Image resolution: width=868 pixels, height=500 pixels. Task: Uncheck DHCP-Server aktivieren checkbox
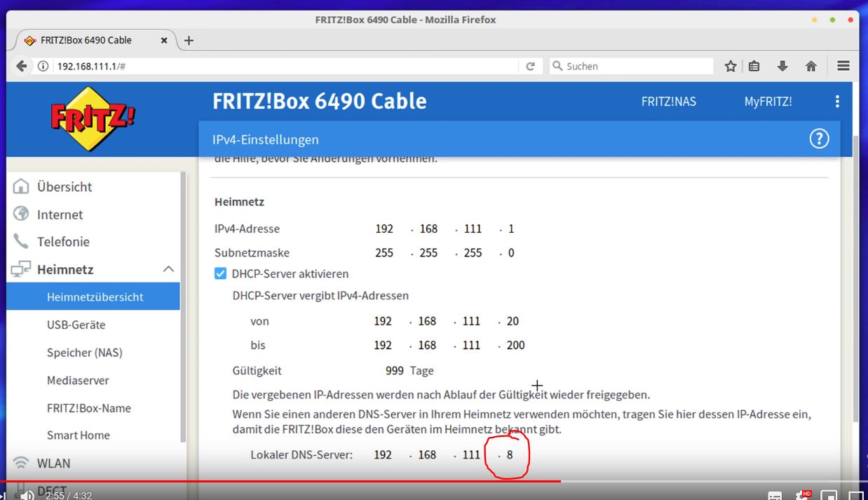coord(220,273)
